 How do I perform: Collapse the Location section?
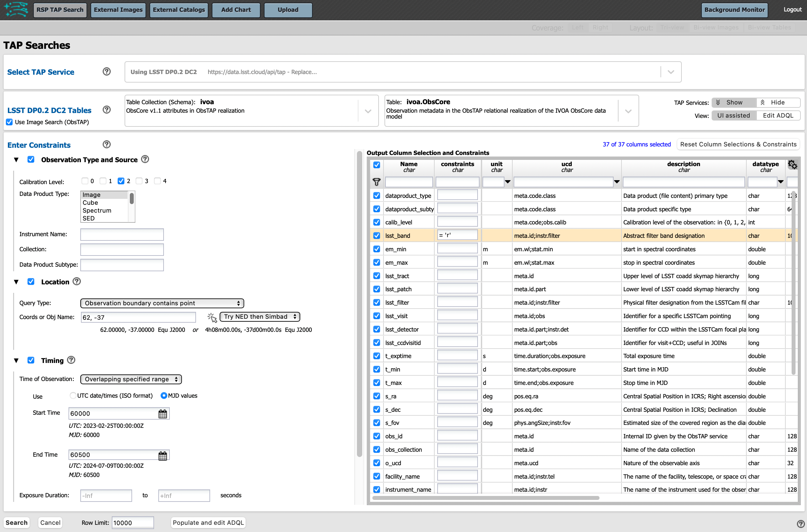(16, 282)
